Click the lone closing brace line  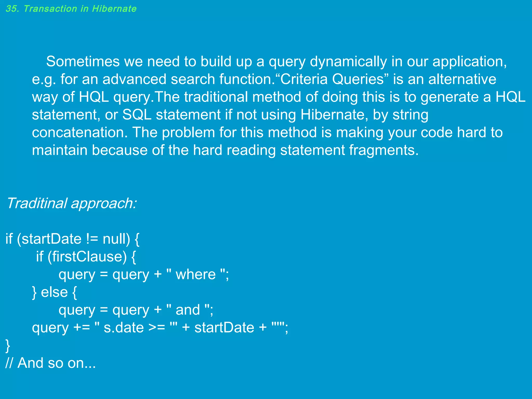tap(8, 345)
